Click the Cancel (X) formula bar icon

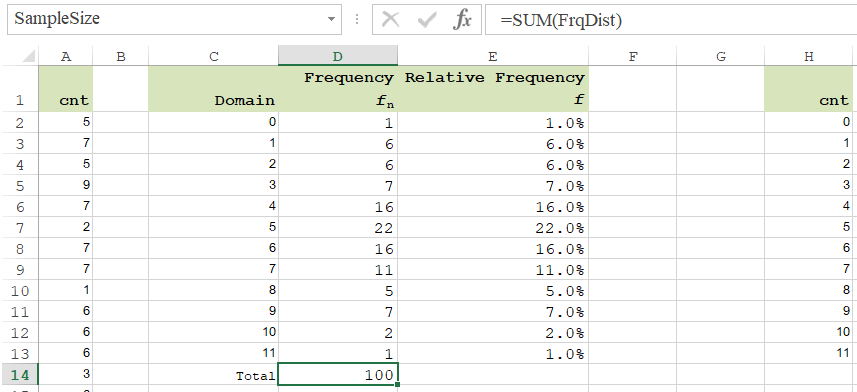390,20
